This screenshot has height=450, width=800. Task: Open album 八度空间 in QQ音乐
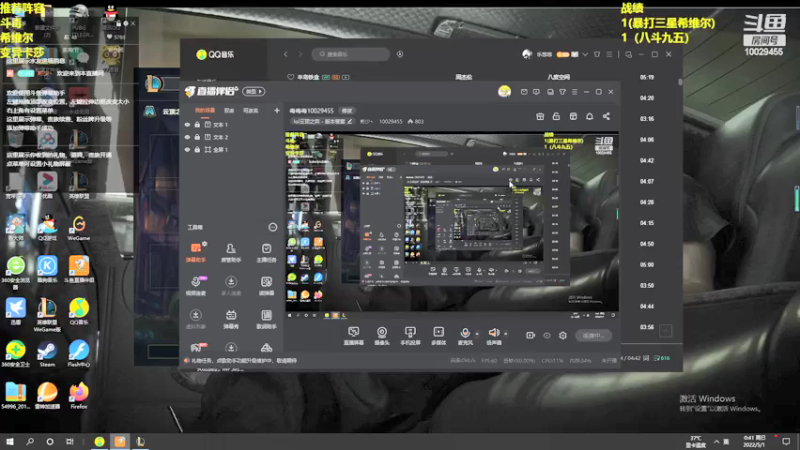coord(558,77)
